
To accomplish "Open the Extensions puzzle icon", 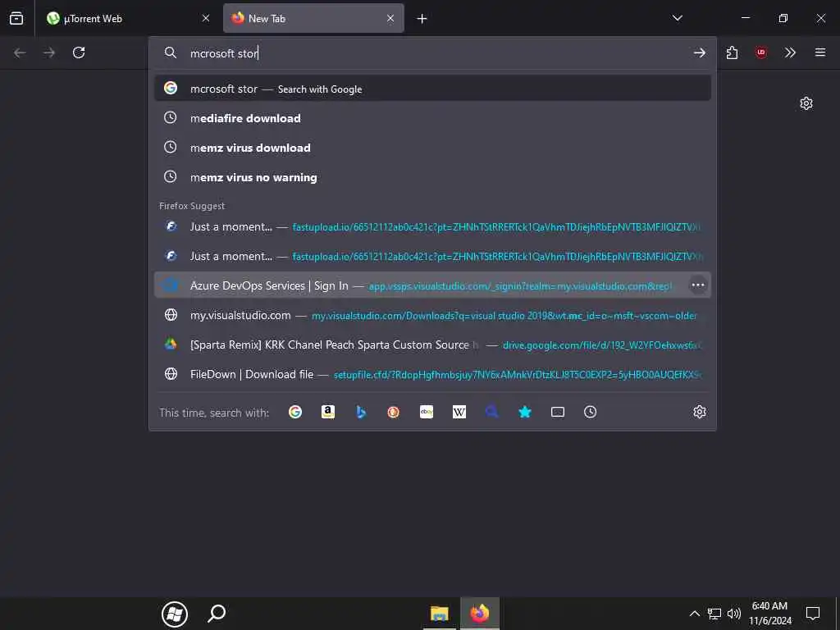I will point(732,52).
